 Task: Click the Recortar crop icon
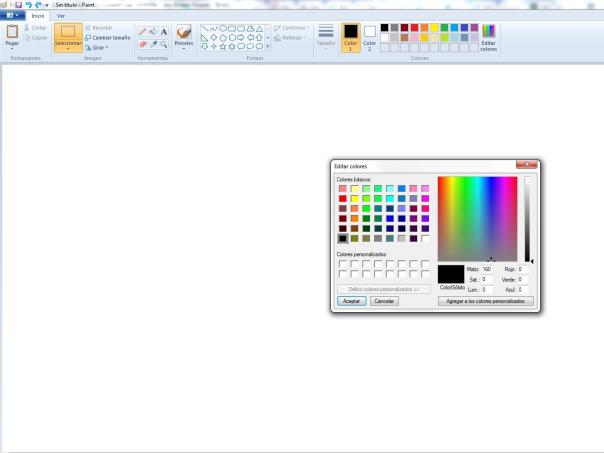point(88,28)
